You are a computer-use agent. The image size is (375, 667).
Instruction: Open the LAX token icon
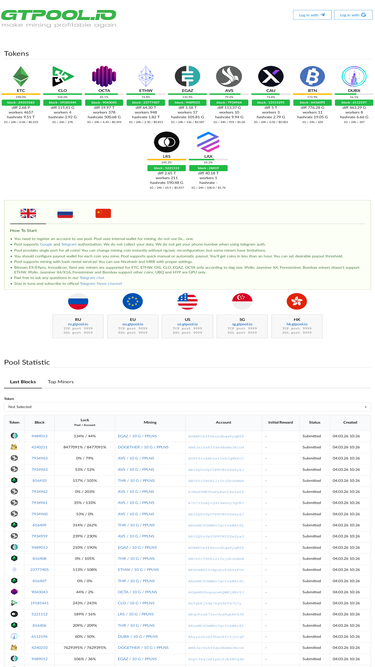(x=208, y=142)
